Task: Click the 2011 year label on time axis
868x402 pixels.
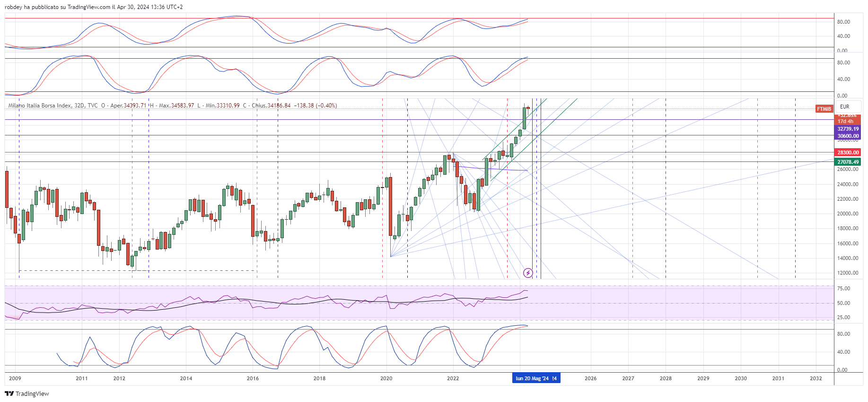Action: click(82, 378)
